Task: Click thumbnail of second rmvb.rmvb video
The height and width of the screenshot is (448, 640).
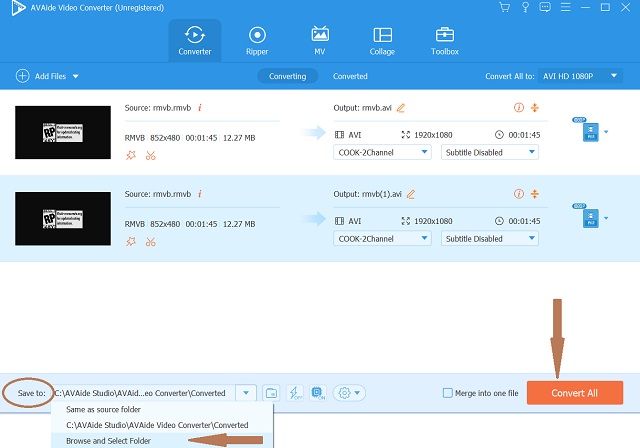Action: coord(63,218)
